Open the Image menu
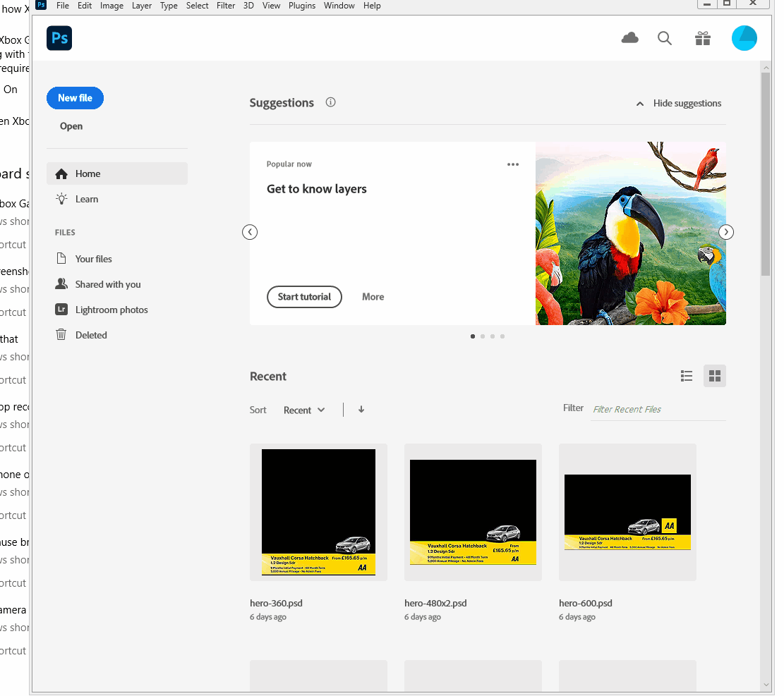This screenshot has height=696, width=784. (111, 6)
